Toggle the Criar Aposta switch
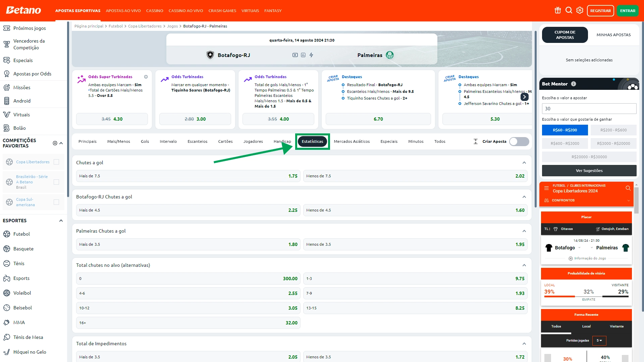 tap(519, 141)
